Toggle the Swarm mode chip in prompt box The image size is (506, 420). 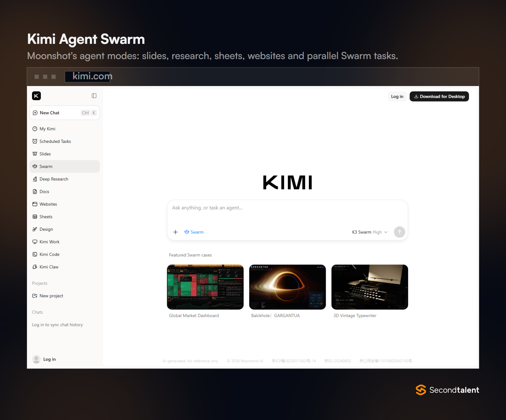click(194, 232)
